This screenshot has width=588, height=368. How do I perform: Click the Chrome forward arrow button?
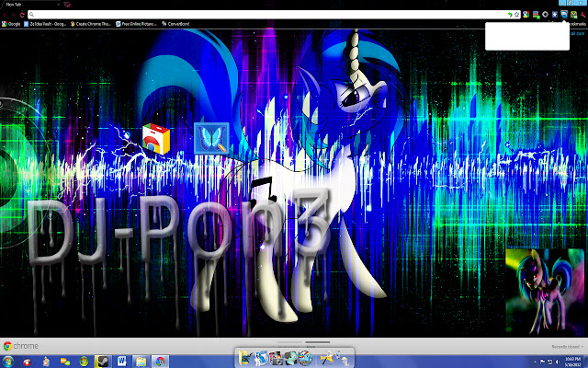pyautogui.click(x=14, y=15)
